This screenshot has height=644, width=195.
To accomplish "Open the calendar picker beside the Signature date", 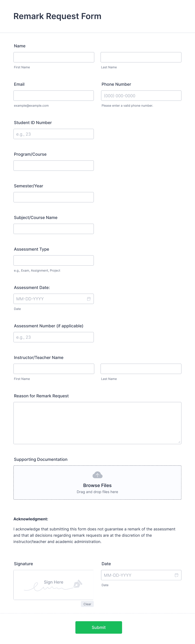I will (x=177, y=575).
